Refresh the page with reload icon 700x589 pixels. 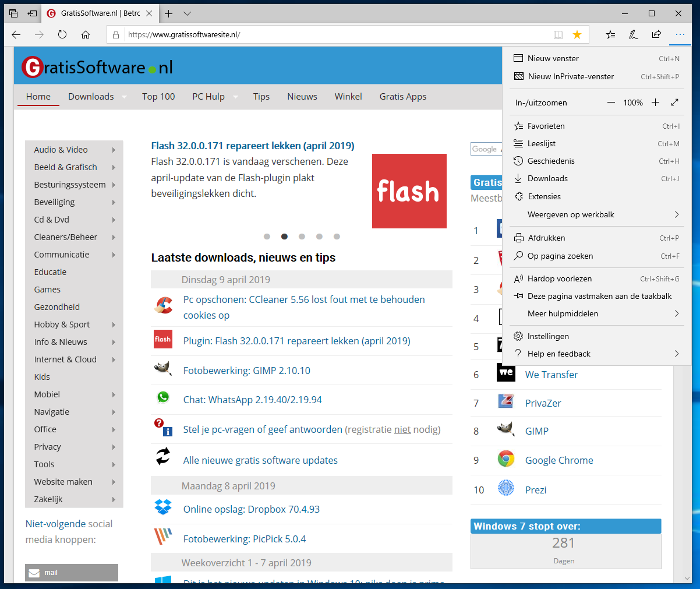(62, 35)
